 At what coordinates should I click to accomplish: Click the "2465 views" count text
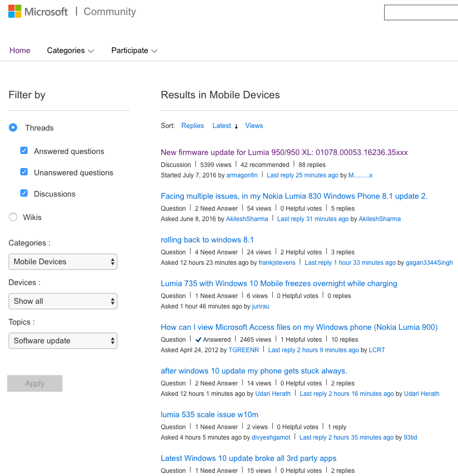click(256, 340)
